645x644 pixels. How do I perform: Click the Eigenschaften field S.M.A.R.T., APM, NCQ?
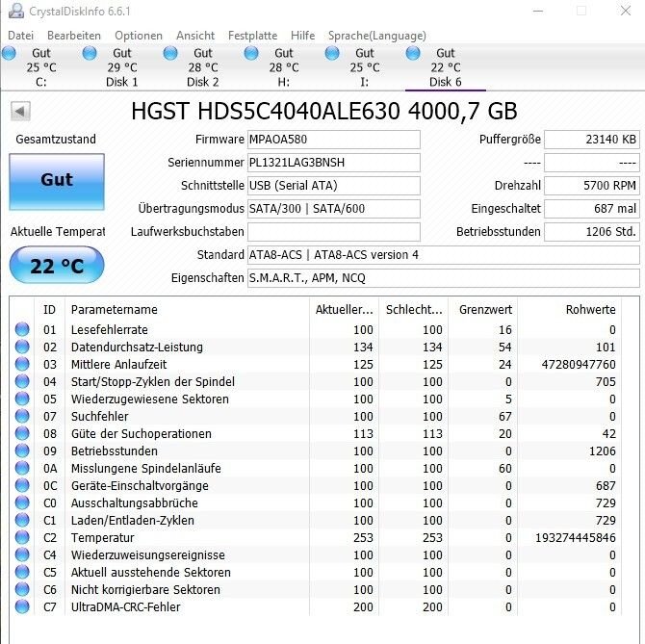tap(444, 278)
